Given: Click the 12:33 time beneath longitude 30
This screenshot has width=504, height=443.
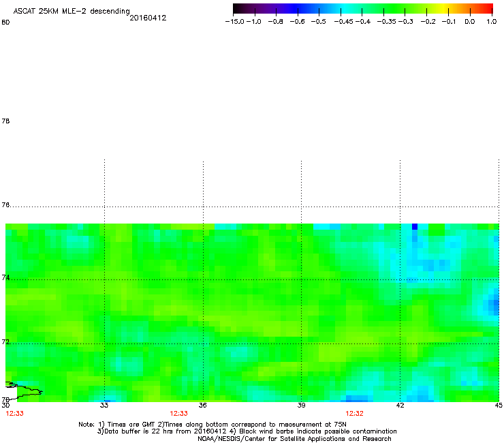Looking at the screenshot, I should (14, 414).
